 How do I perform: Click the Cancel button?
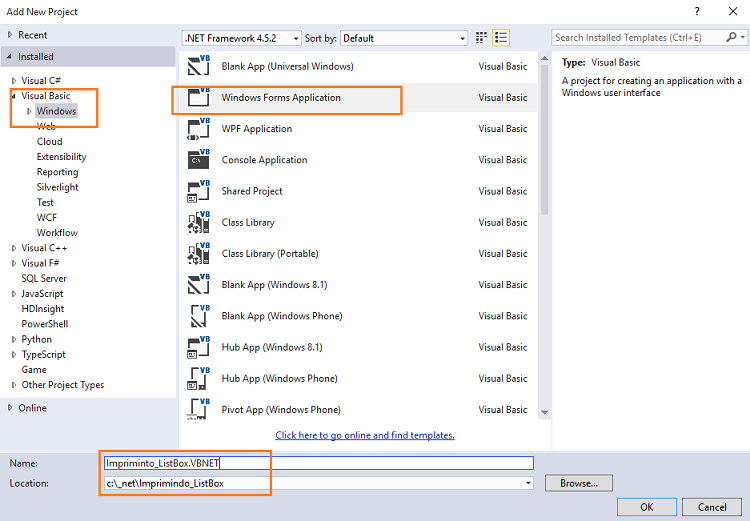point(712,507)
